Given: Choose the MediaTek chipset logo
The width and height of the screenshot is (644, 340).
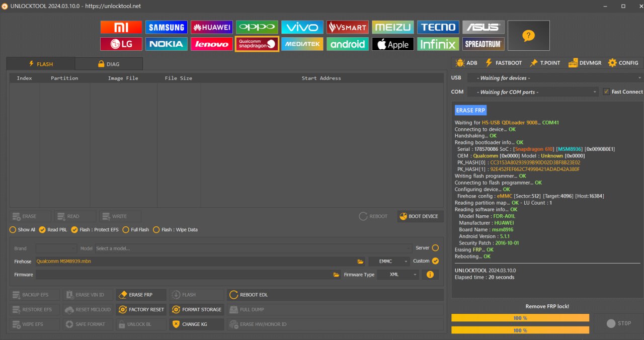Looking at the screenshot, I should pyautogui.click(x=302, y=44).
